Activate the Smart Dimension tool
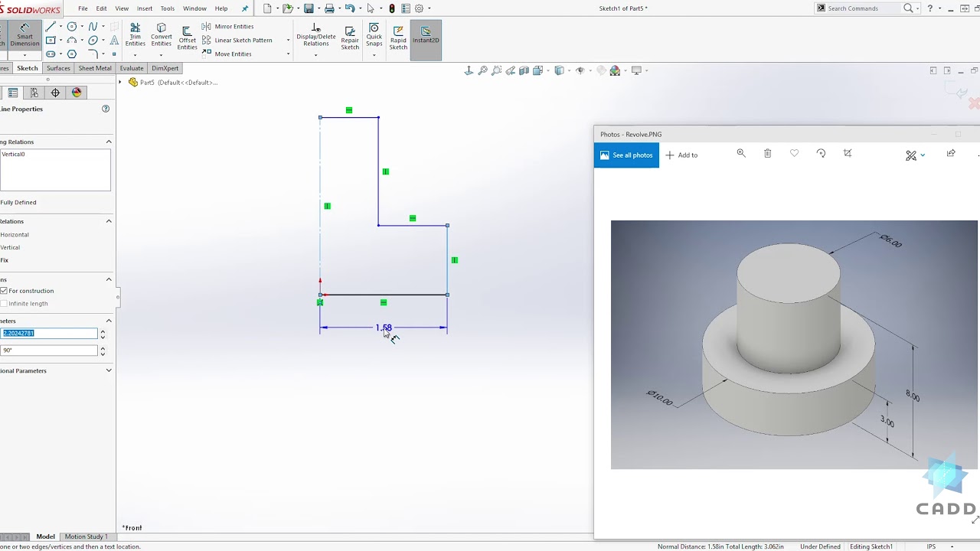 24,36
